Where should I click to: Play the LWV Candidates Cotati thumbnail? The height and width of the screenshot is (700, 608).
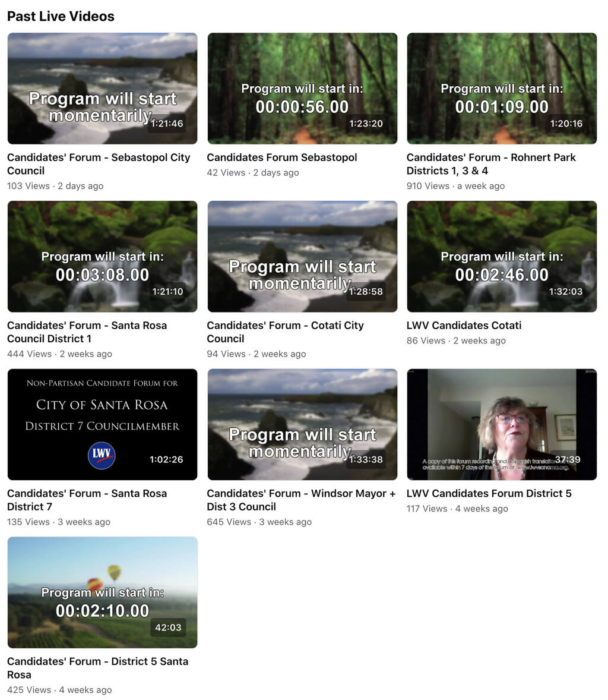(501, 256)
